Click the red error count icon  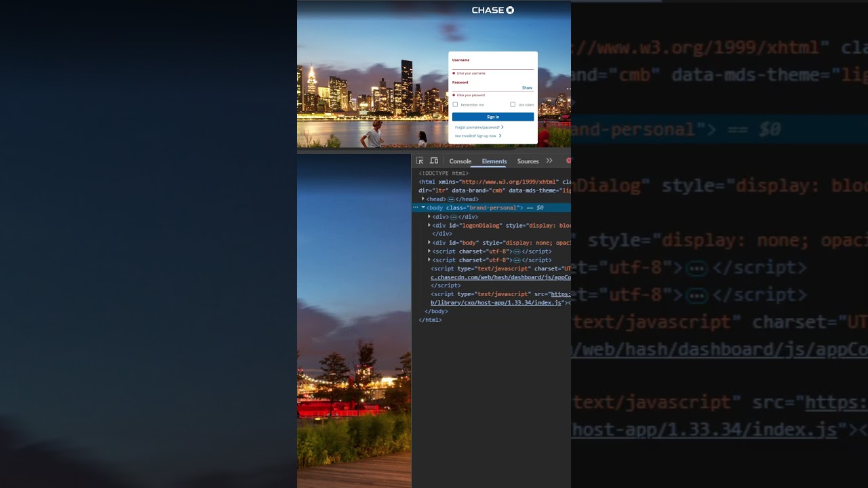[x=568, y=161]
